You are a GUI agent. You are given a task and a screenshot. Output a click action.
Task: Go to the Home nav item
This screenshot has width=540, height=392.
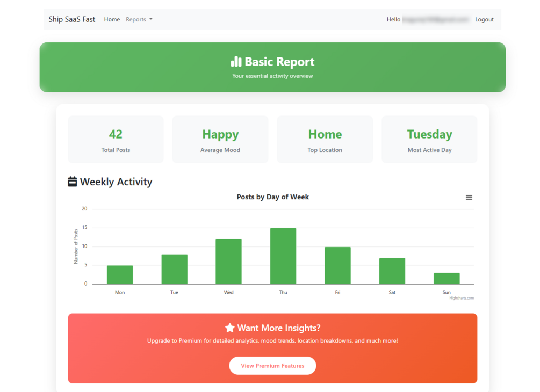coord(112,20)
